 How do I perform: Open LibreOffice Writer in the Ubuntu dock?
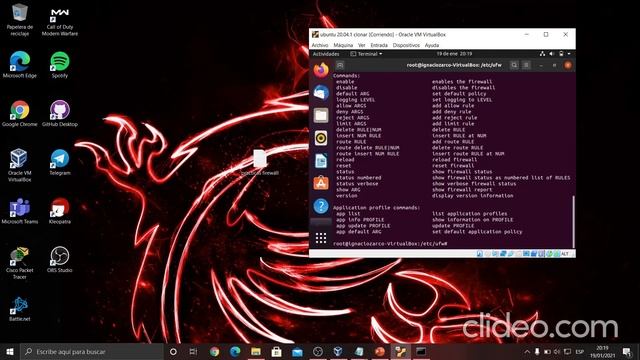point(321,161)
